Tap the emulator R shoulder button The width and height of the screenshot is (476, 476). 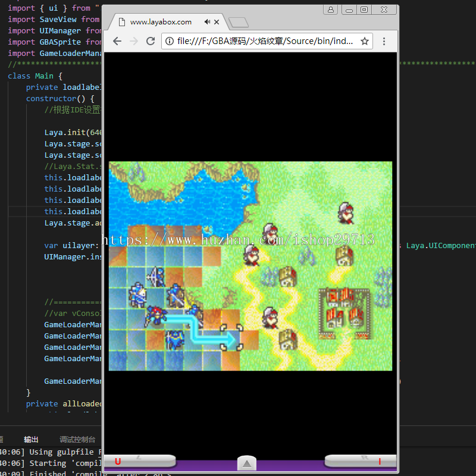361,461
